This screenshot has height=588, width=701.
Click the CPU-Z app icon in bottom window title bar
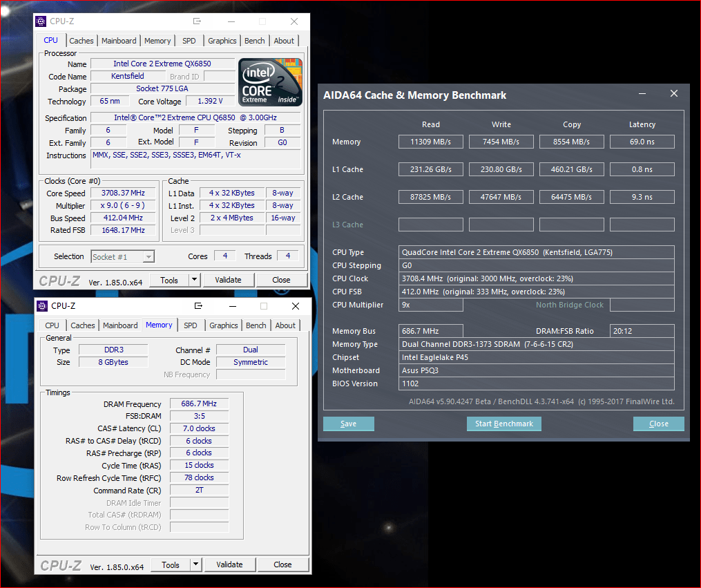pos(42,306)
